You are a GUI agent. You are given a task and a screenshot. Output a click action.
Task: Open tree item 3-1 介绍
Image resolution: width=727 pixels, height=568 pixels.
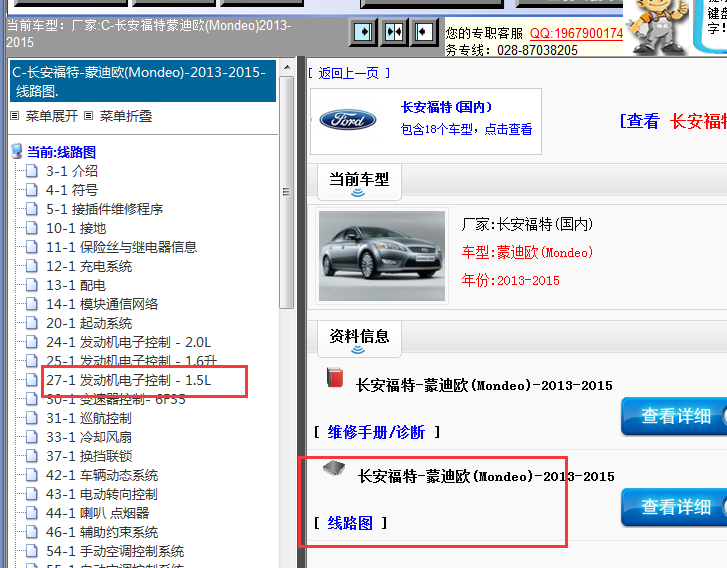point(72,171)
